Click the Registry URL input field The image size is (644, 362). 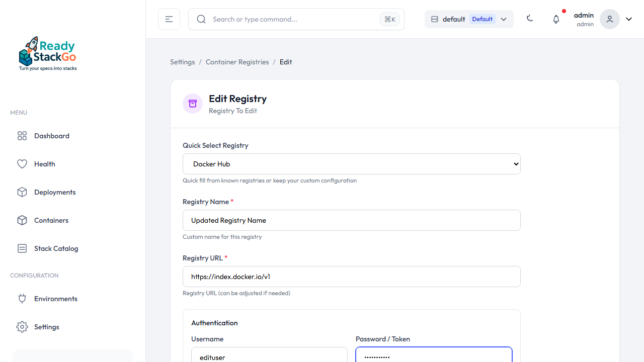tap(351, 277)
